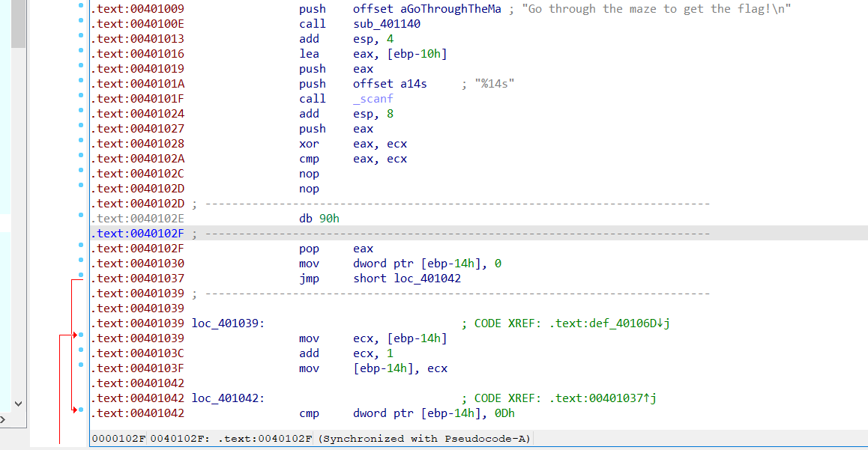Screen dimensions: 868x450
Task: Click the 'xor' mnemonic at 00401028
Action: [309, 144]
